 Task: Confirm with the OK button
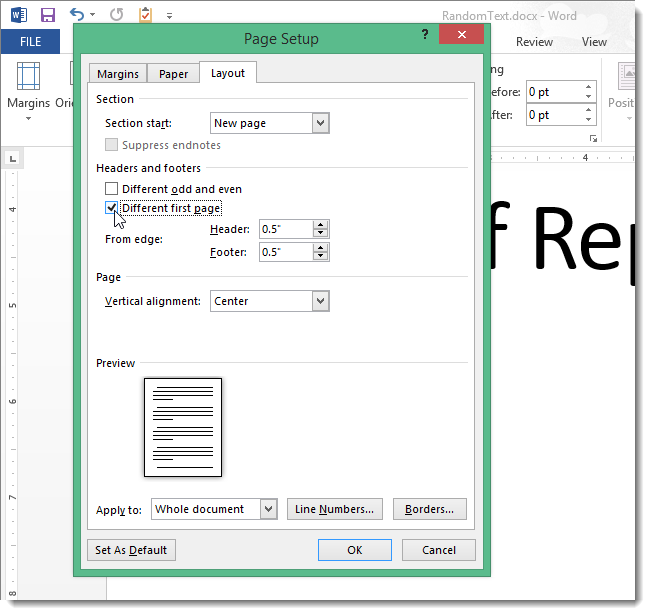coord(354,550)
